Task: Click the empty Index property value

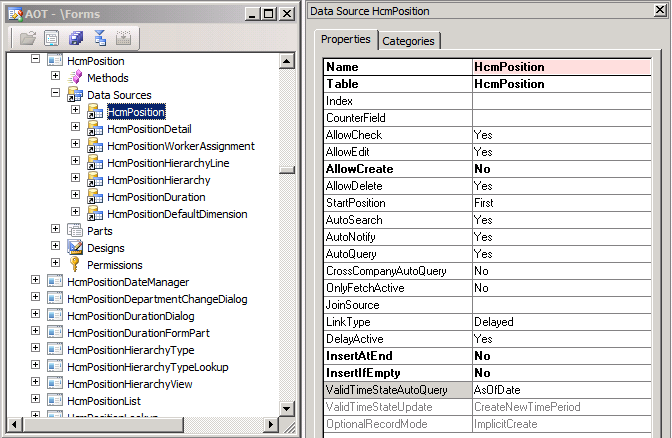Action: coord(562,101)
